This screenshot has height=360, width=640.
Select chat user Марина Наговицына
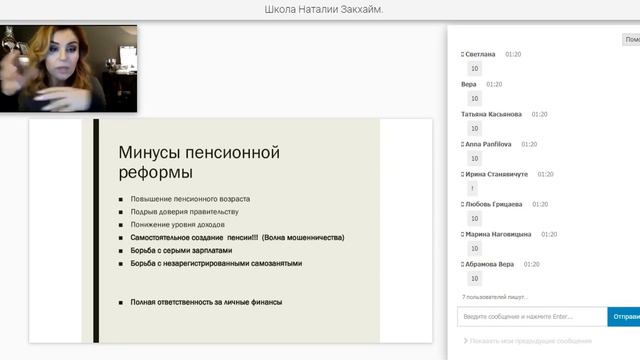[x=498, y=234]
